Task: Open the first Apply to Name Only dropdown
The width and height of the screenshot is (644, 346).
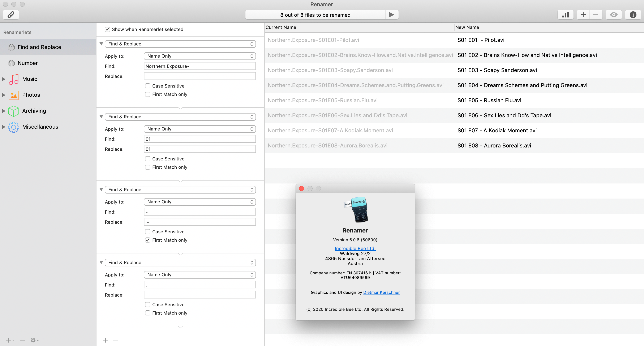Action: click(200, 56)
